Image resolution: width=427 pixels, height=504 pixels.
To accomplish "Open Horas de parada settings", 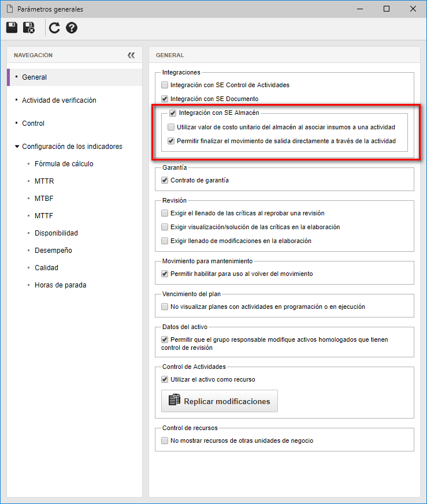I will tap(60, 285).
